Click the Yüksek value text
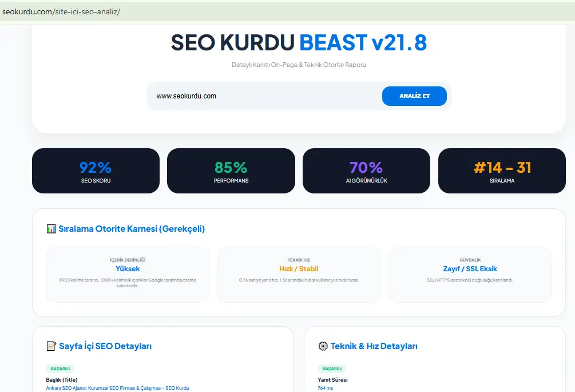This screenshot has height=392, width=575. point(128,269)
